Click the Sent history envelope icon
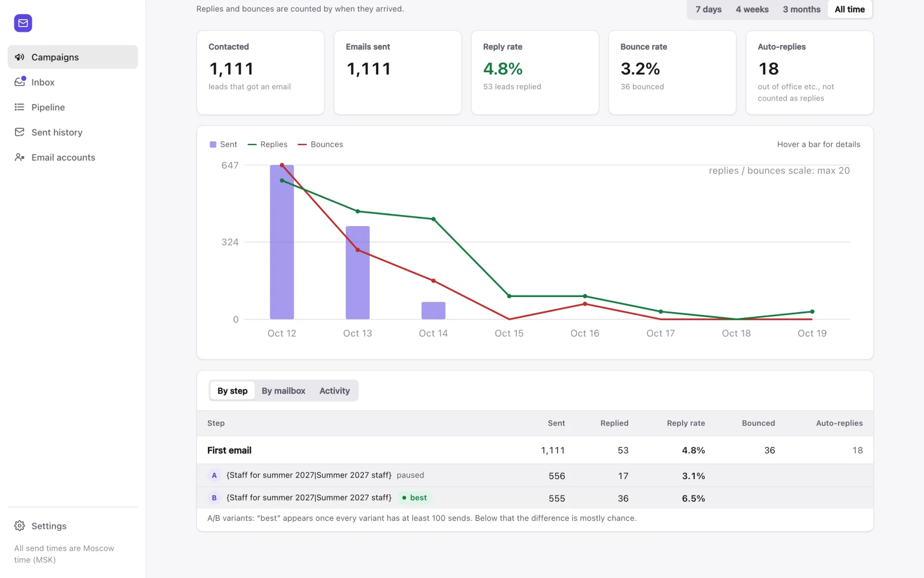924x578 pixels. coord(20,132)
